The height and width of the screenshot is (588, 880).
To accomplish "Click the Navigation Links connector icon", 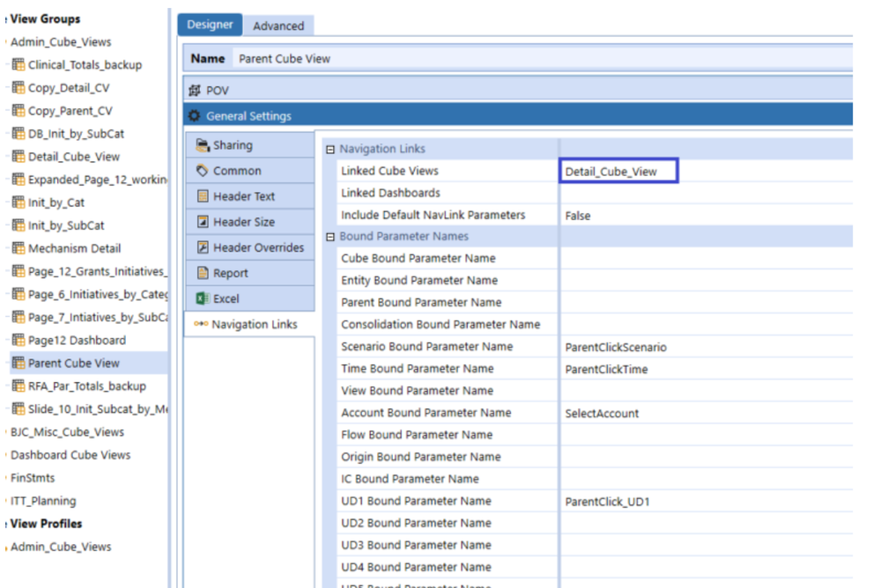I will (x=201, y=324).
